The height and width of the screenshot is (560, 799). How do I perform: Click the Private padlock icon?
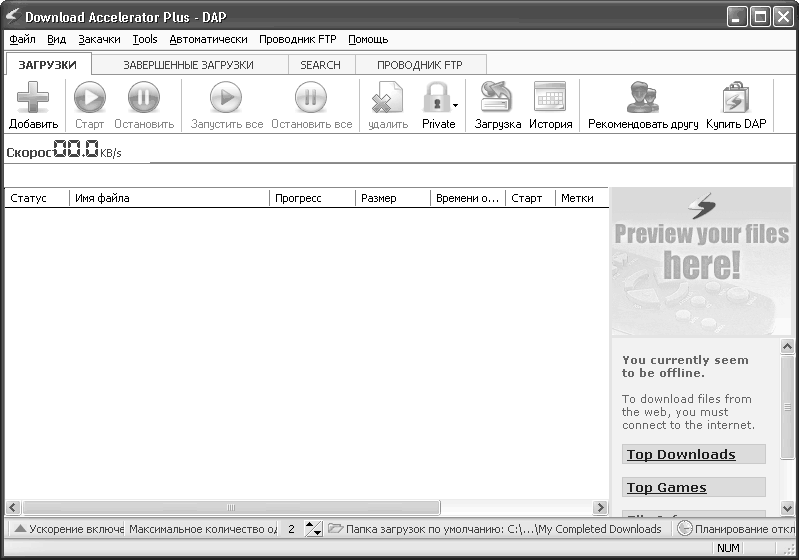click(x=436, y=98)
